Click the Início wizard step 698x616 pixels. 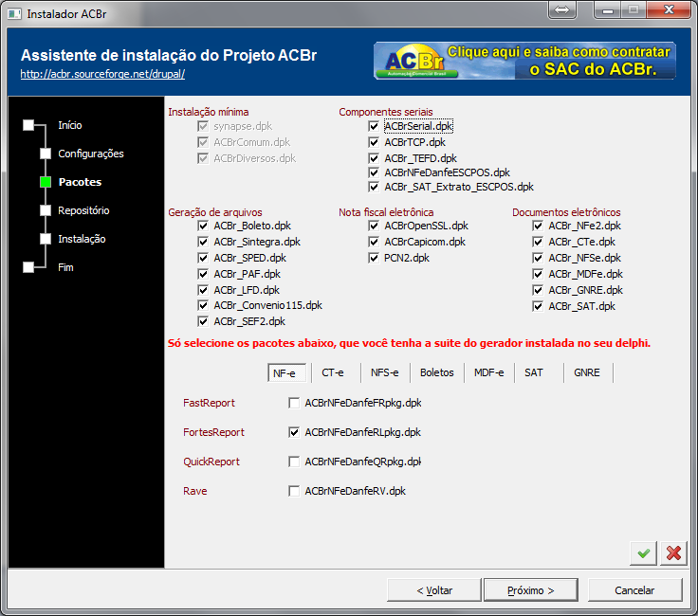point(70,125)
